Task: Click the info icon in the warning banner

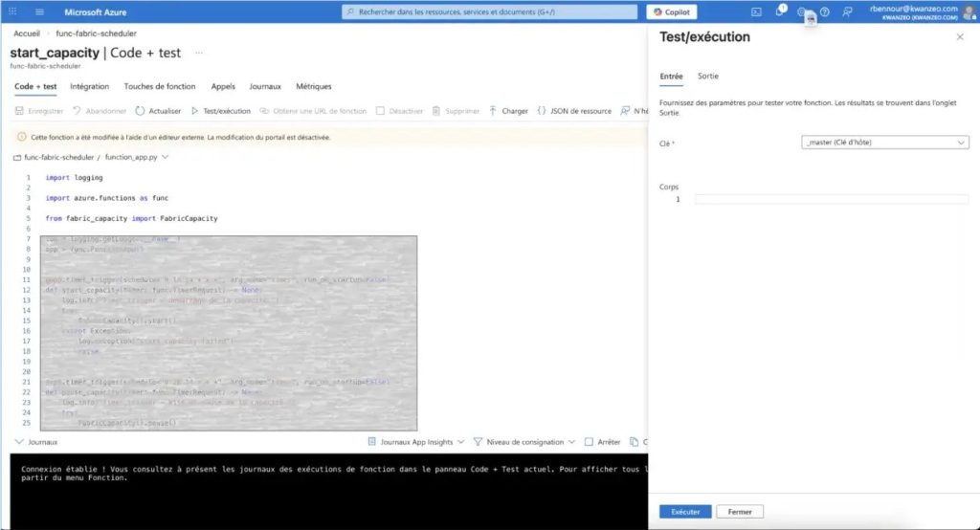Action: pos(22,137)
